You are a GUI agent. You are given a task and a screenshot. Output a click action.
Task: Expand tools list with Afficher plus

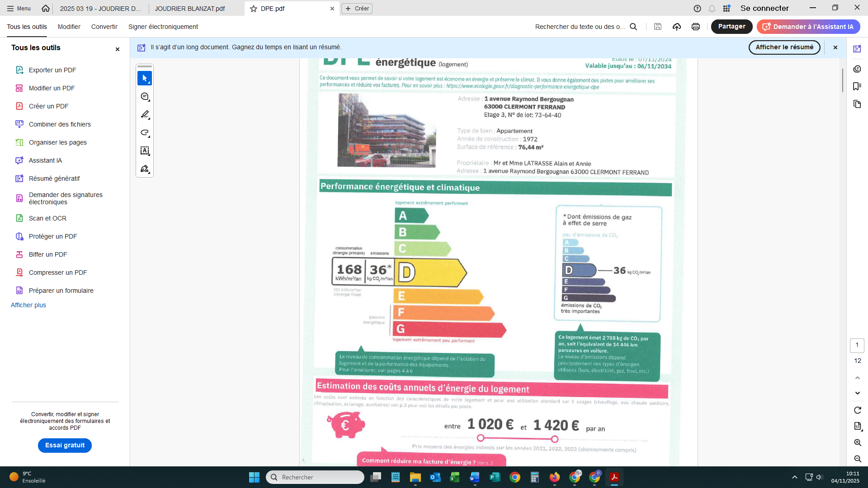coord(28,305)
